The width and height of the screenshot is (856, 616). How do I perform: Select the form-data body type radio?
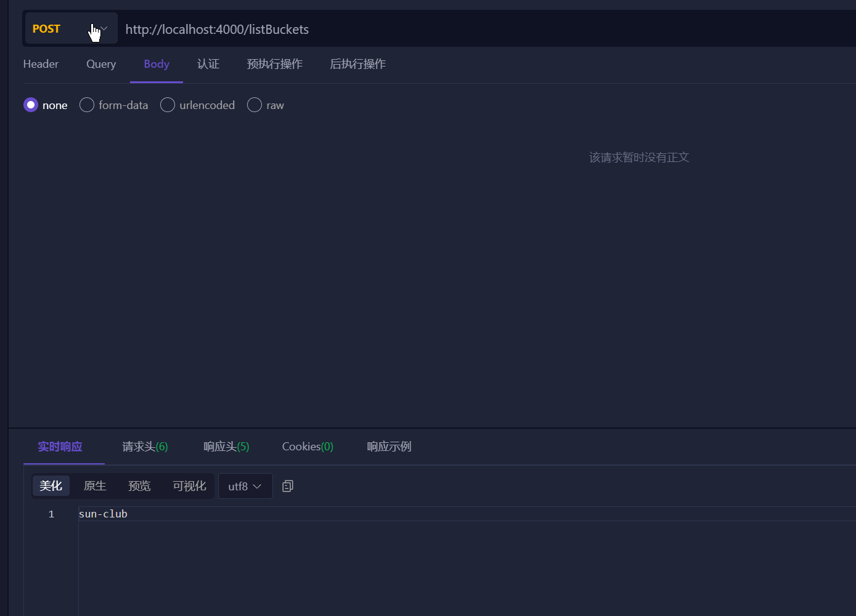point(87,105)
